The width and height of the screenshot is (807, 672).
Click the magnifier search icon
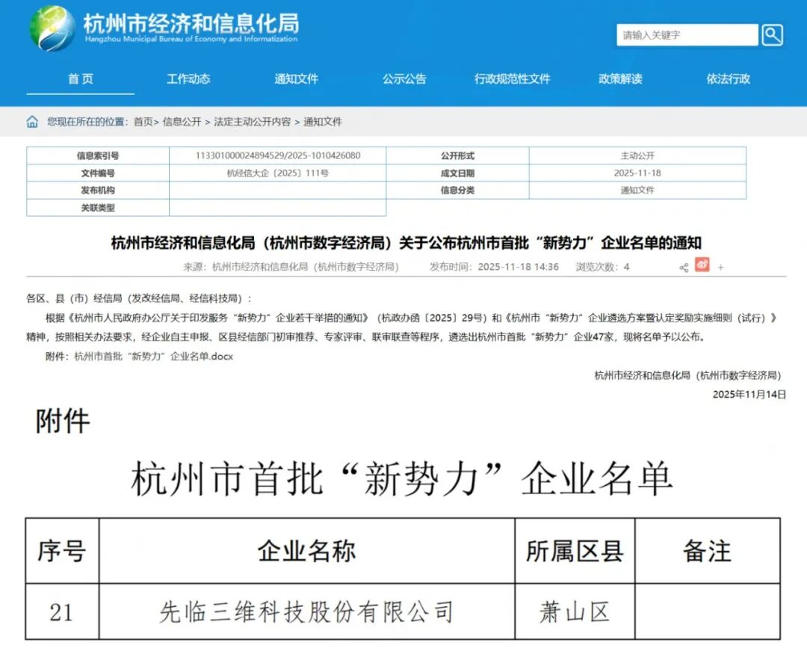[773, 35]
